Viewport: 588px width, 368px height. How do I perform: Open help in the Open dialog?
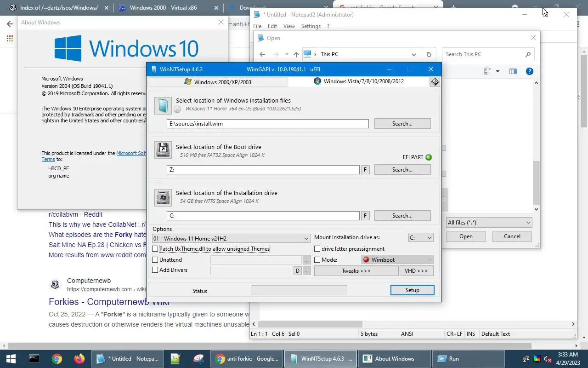(529, 71)
